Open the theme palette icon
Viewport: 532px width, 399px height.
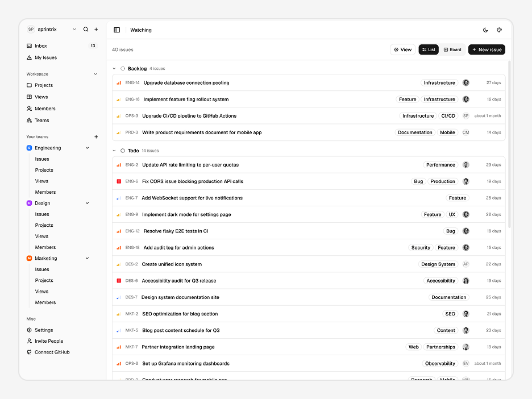500,30
